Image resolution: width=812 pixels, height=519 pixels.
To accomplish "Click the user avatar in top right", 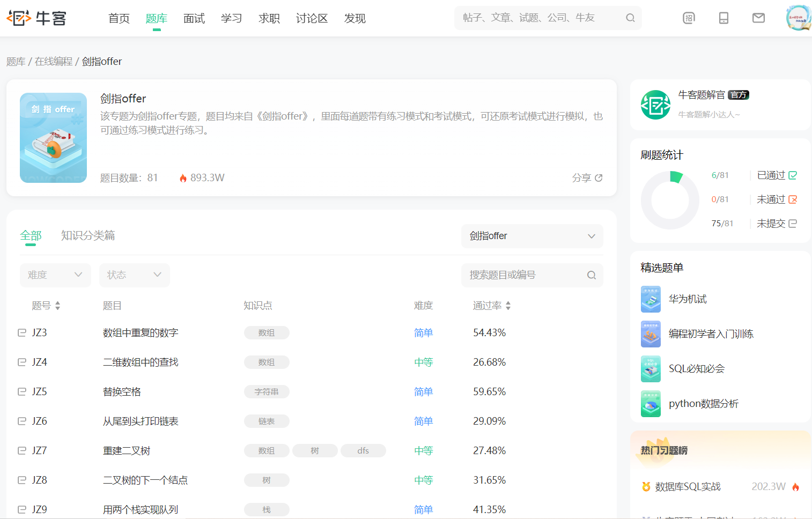I will pos(798,18).
